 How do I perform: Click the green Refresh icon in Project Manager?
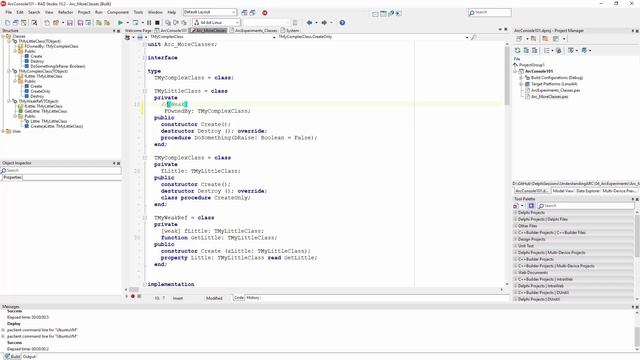point(518,50)
